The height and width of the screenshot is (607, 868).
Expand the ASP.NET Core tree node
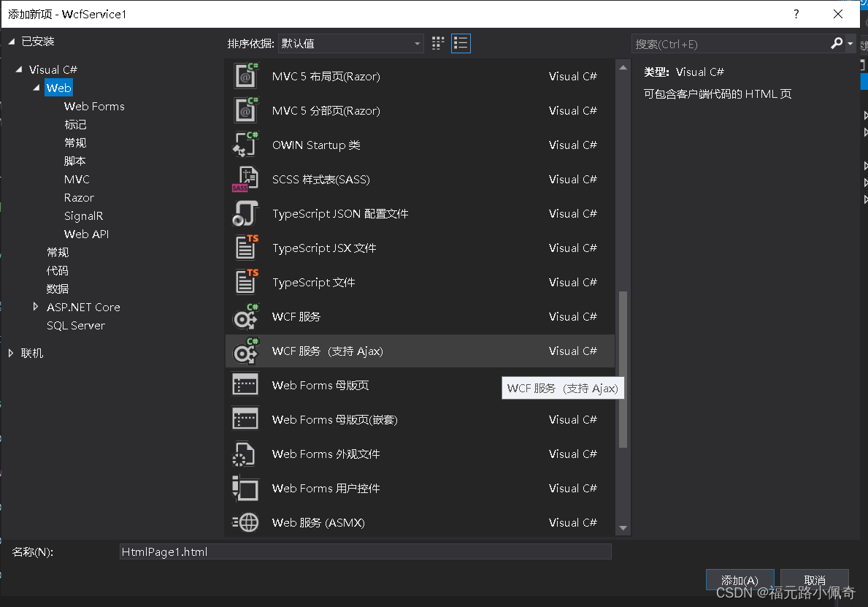click(x=36, y=307)
